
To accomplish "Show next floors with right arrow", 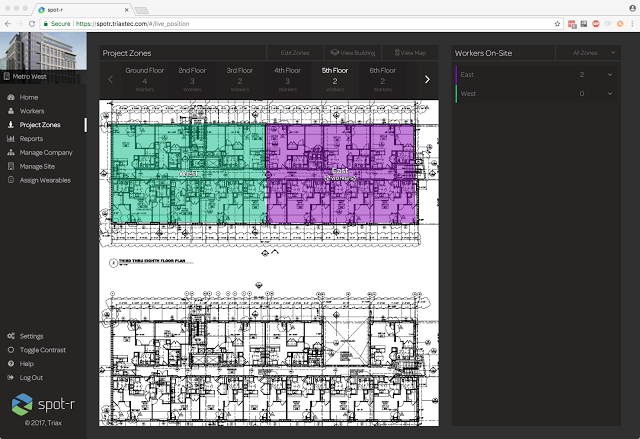I will coord(427,80).
